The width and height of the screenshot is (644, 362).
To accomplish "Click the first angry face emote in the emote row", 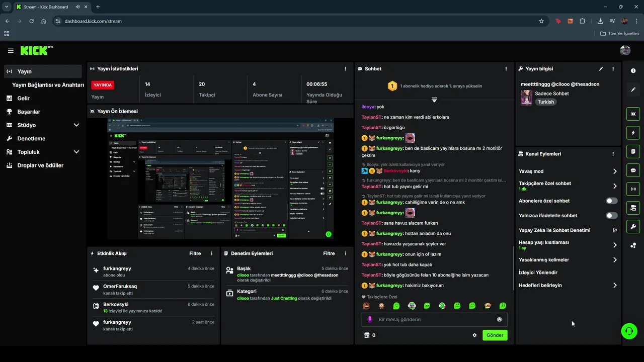I will pos(366,306).
